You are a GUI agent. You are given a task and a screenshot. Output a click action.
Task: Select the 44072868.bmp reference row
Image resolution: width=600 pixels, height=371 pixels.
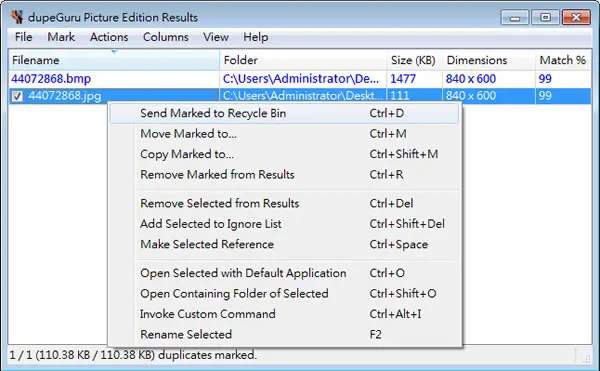(300, 79)
